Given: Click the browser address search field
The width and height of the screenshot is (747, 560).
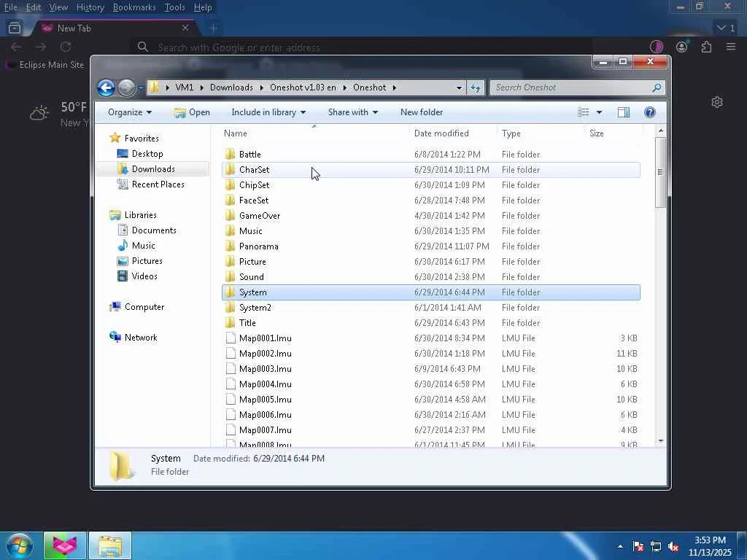Looking at the screenshot, I should (x=362, y=47).
